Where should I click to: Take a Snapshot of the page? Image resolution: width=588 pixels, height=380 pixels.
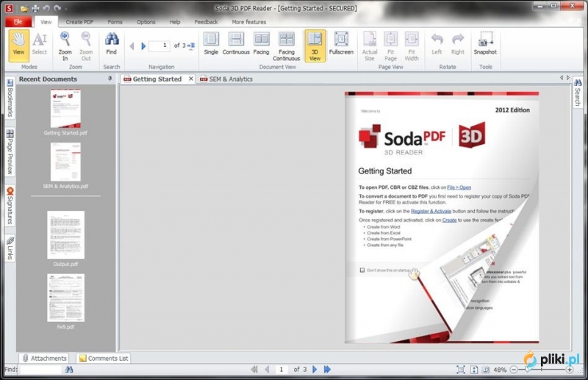pyautogui.click(x=485, y=44)
